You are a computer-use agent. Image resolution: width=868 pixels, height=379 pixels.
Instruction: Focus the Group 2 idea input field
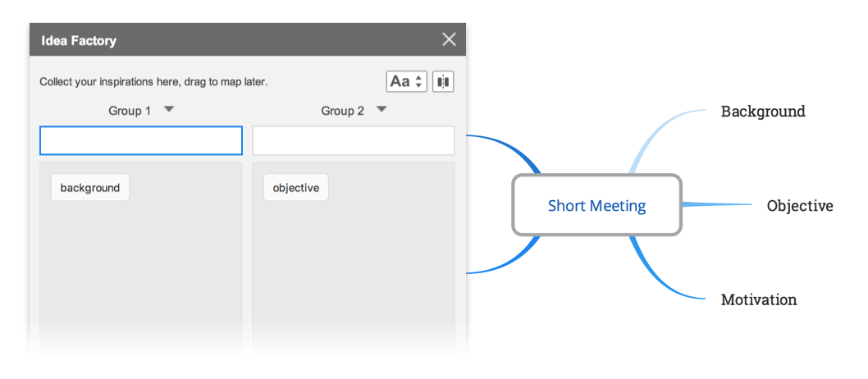coord(353,140)
